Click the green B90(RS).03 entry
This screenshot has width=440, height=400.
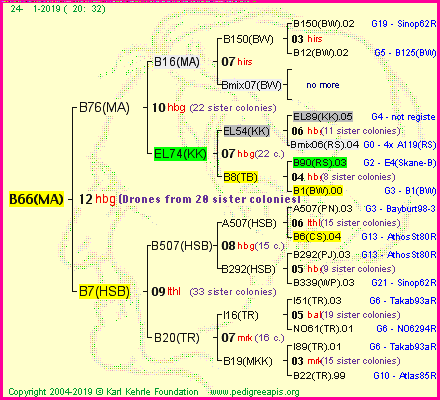[x=320, y=163]
